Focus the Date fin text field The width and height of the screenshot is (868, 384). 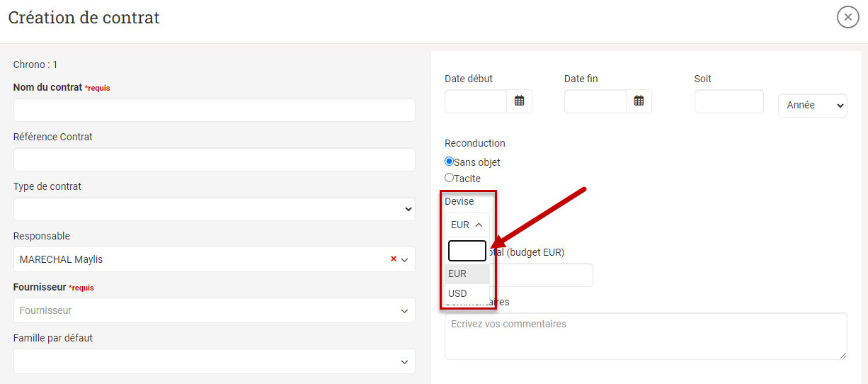pyautogui.click(x=595, y=101)
